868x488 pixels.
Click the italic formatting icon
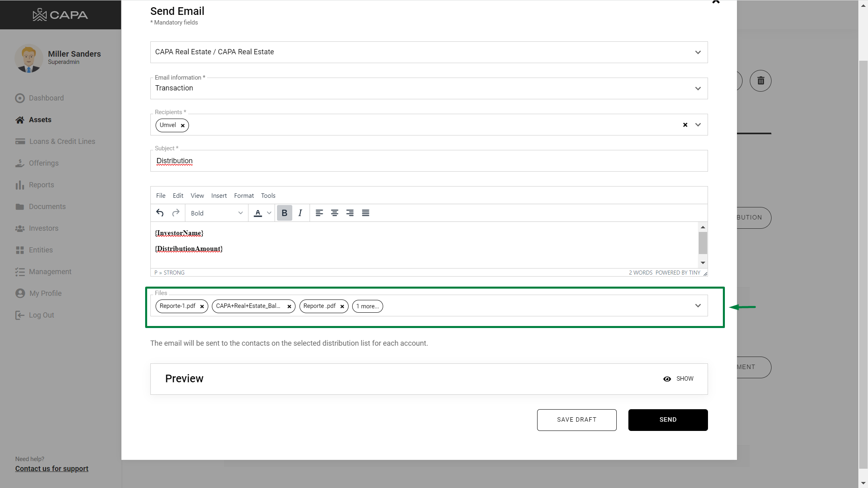[x=300, y=213]
